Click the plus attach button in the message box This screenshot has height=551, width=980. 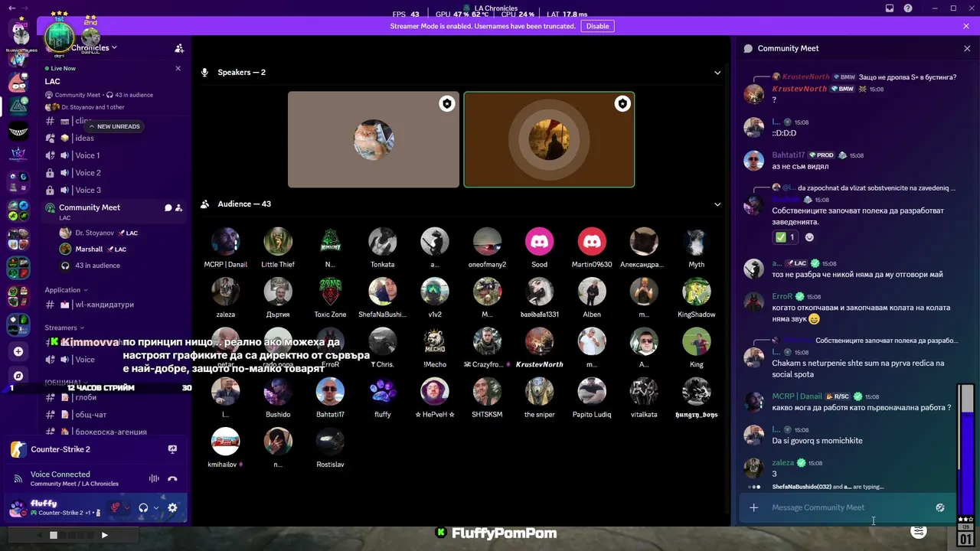753,507
